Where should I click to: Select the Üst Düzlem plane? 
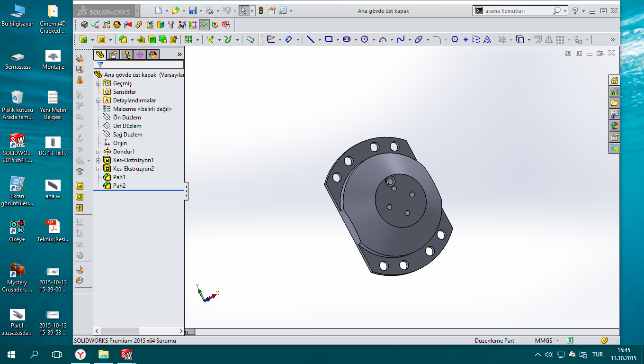click(127, 126)
